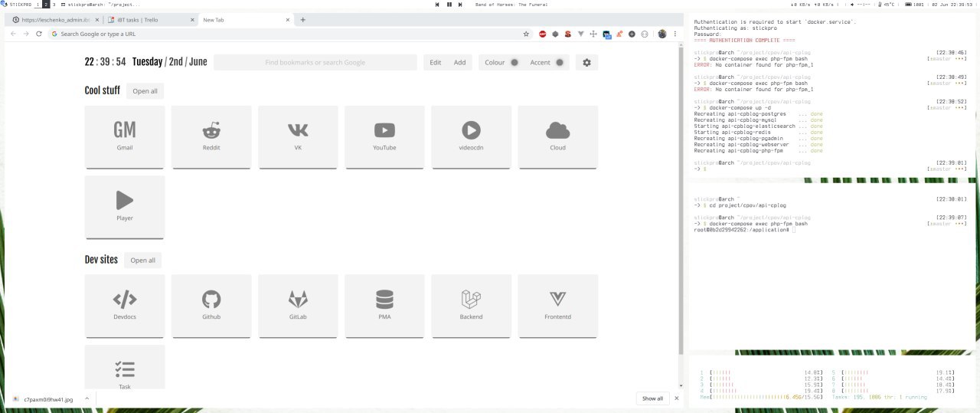Open the Cloud bookmark tile
The width and height of the screenshot is (980, 413).
[557, 136]
